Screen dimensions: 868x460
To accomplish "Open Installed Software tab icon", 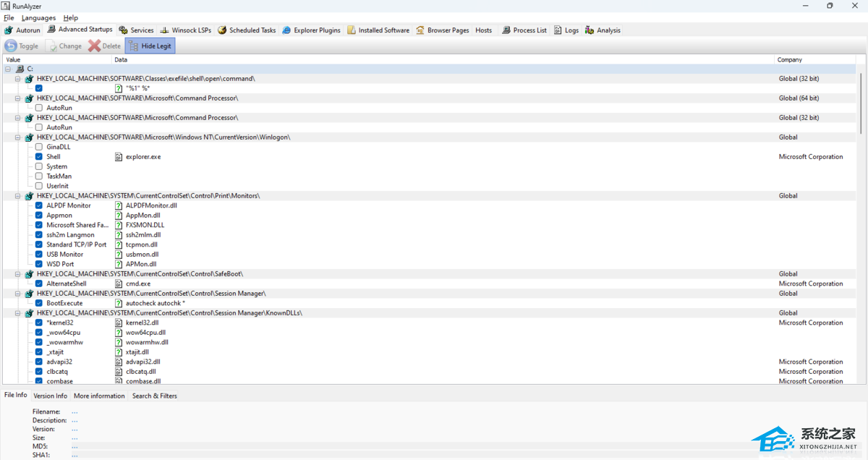I will [x=352, y=30].
